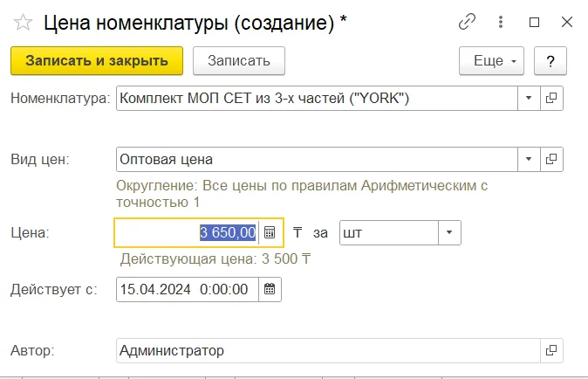Image resolution: width=588 pixels, height=379 pixels.
Task: Click Записать и закрыть button
Action: pos(97,61)
